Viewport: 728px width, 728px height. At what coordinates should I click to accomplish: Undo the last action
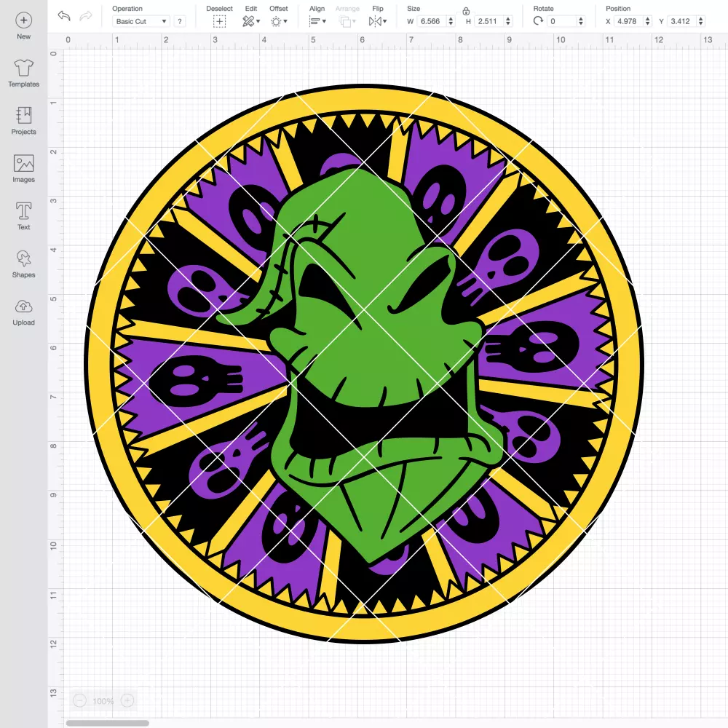tap(64, 16)
